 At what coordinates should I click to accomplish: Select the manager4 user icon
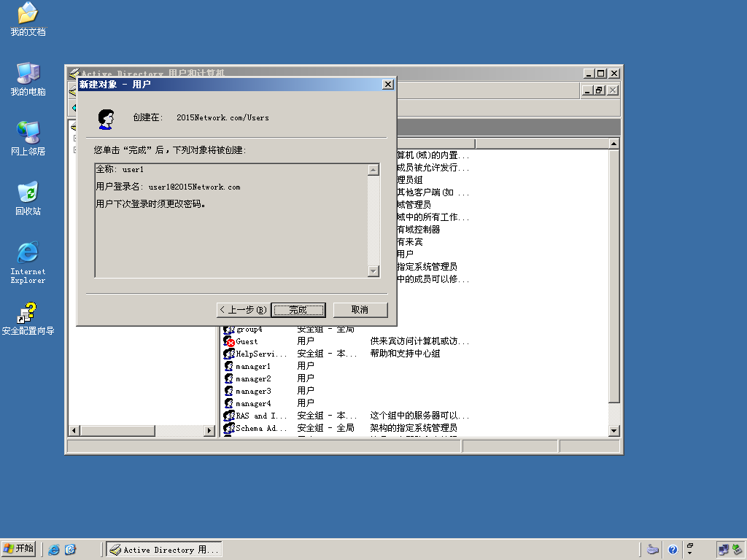coord(229,403)
